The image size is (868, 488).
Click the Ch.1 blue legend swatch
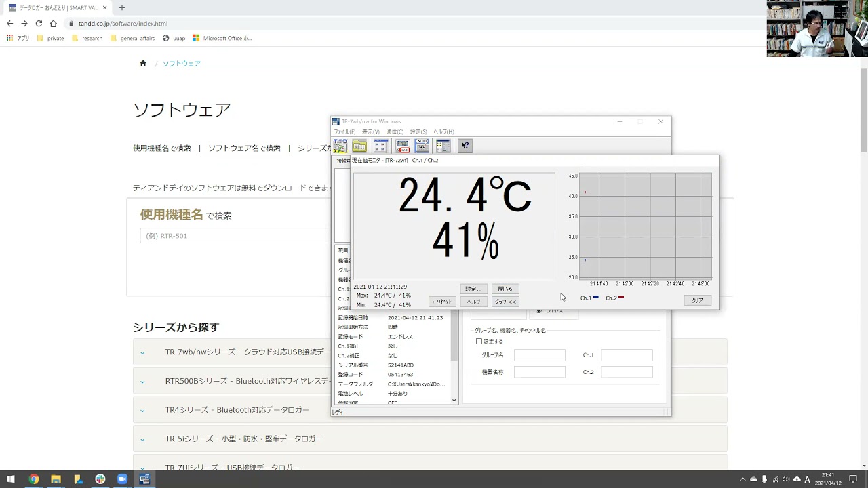tap(596, 298)
